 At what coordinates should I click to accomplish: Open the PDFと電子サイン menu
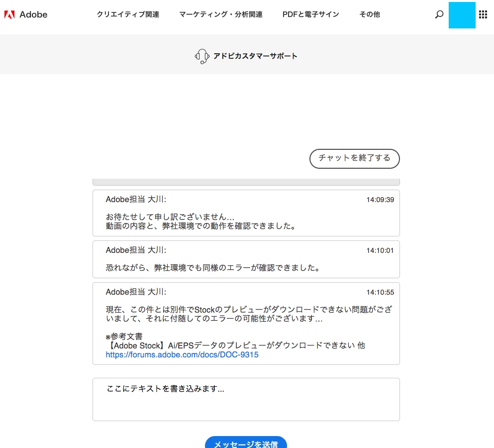[310, 14]
